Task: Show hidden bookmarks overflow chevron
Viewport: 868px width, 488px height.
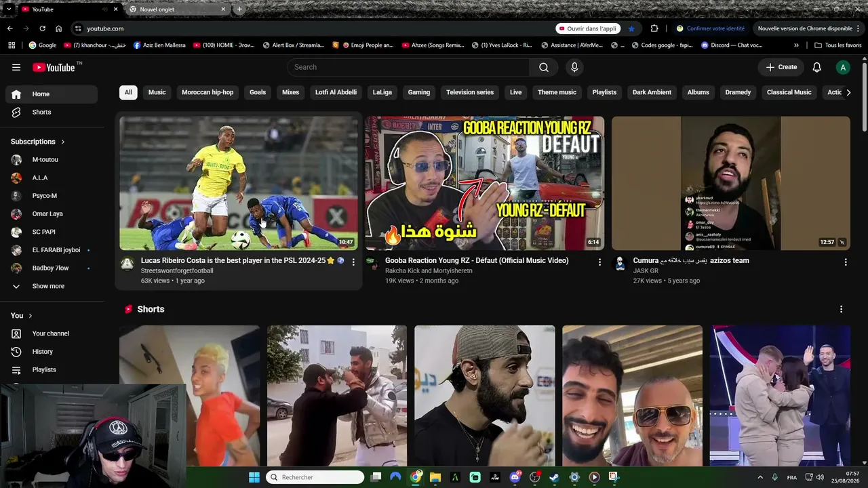Action: pyautogui.click(x=796, y=45)
